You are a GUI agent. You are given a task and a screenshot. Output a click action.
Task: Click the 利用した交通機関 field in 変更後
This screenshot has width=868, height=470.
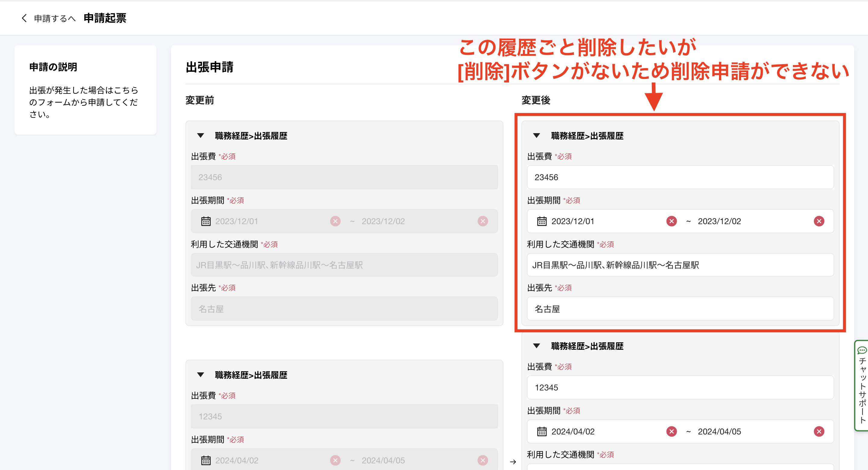680,265
